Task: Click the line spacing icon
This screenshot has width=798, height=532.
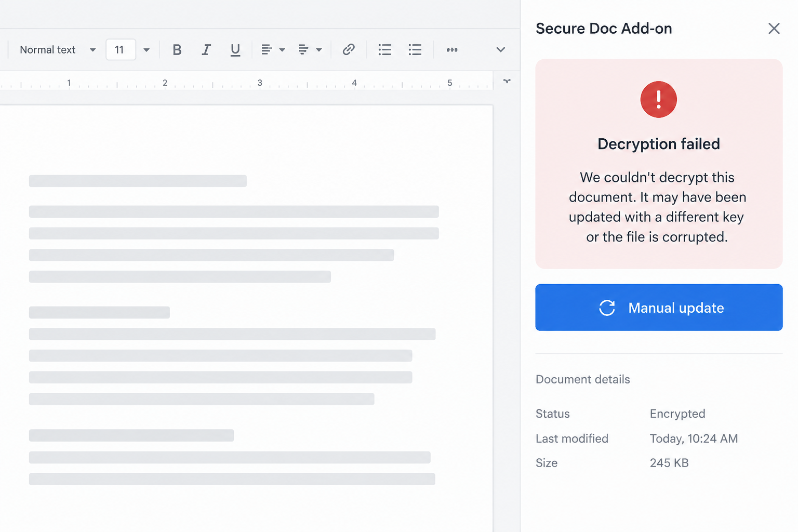Action: [x=303, y=50]
